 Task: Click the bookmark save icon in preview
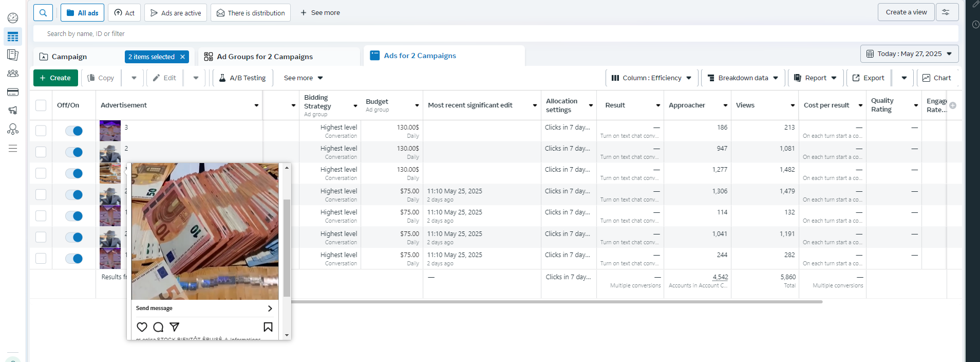[268, 327]
